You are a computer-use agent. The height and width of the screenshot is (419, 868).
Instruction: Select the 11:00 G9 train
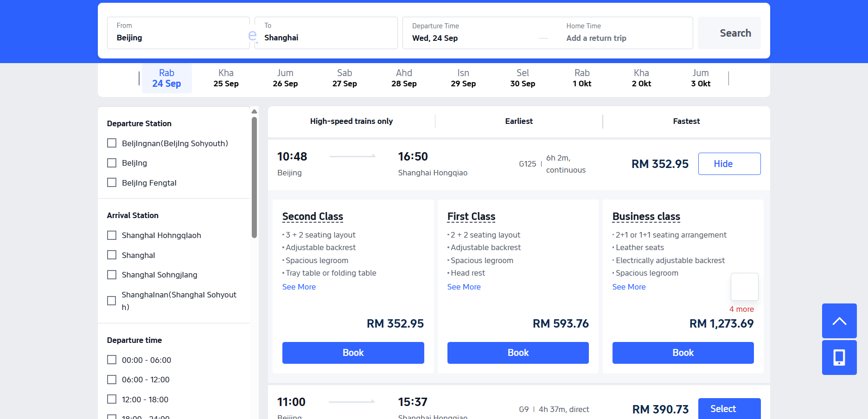coord(729,408)
